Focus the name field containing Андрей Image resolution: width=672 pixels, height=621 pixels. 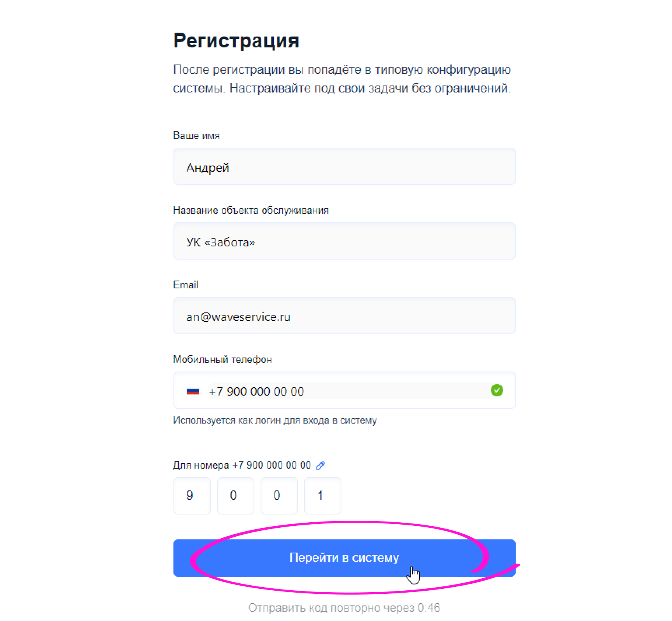(344, 167)
